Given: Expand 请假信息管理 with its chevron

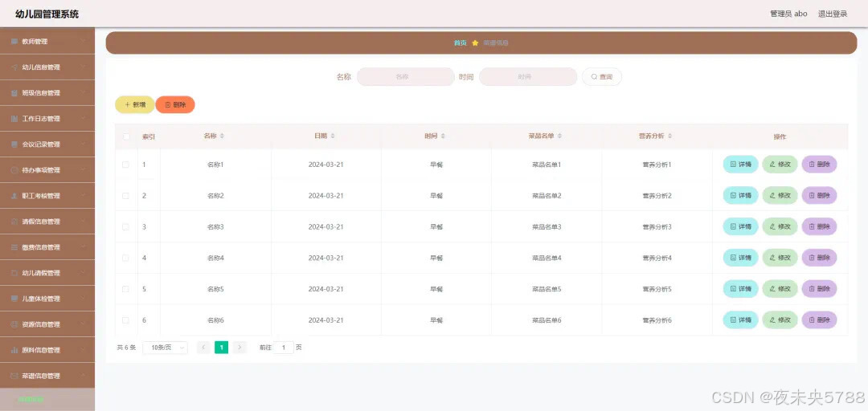Looking at the screenshot, I should click(83, 222).
